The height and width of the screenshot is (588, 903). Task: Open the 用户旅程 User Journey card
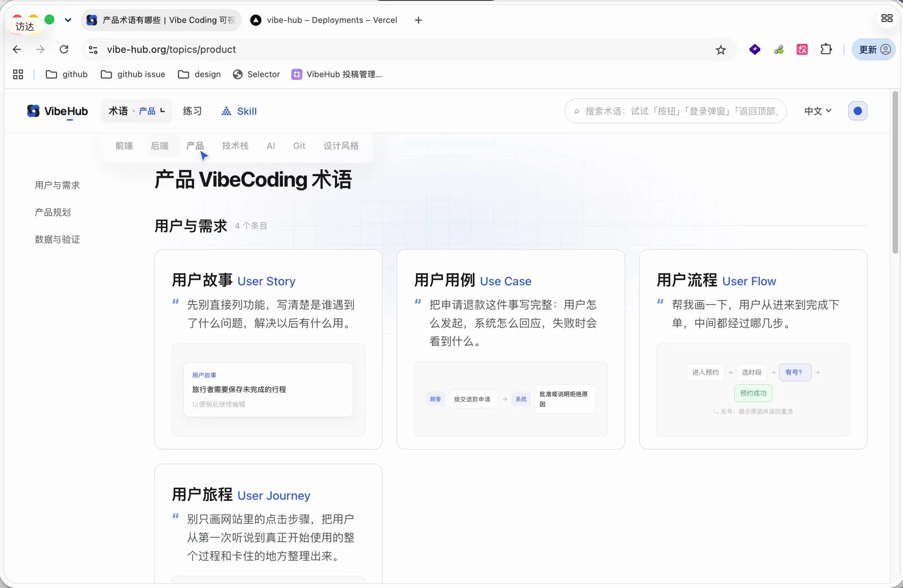pyautogui.click(x=268, y=523)
